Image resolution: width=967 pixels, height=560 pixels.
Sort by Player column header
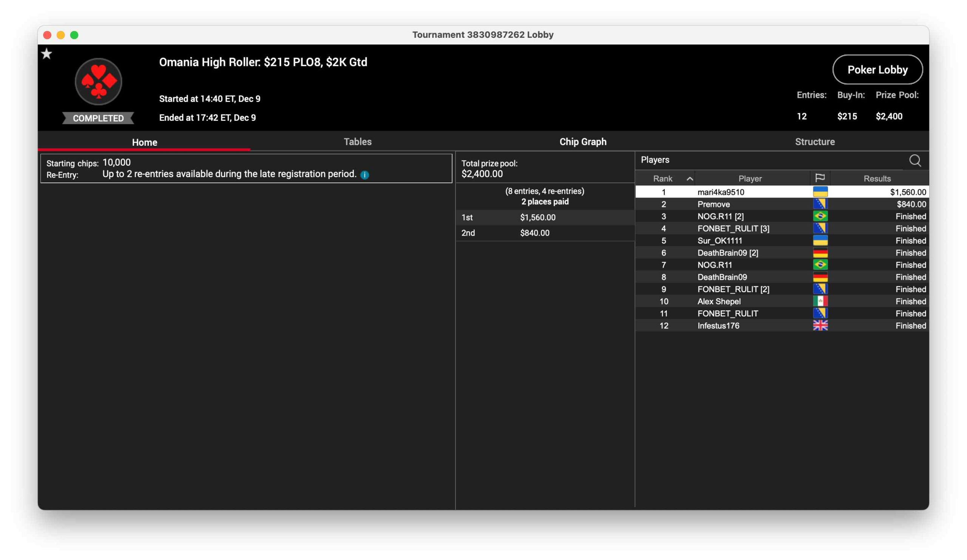[x=750, y=179]
